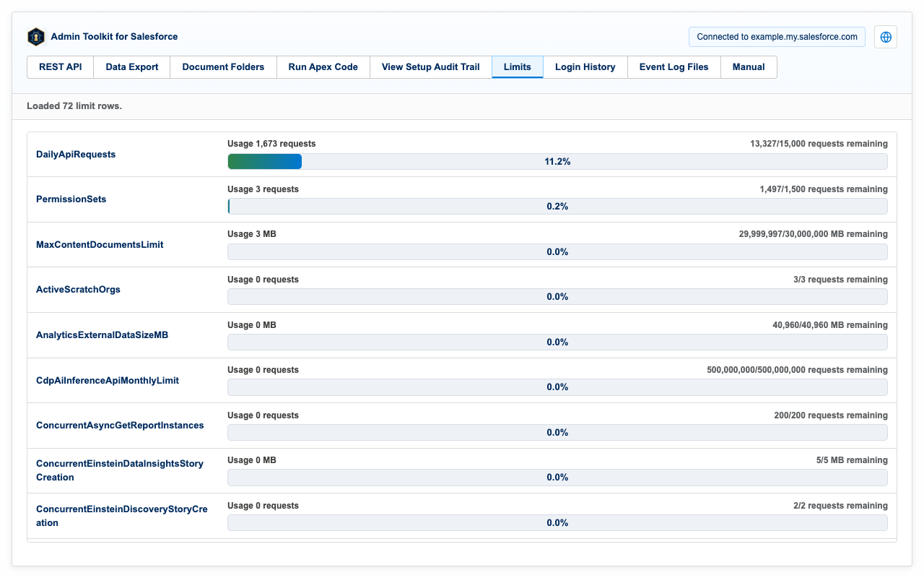Viewport: 924px width, 578px height.
Task: Select the DailyApiRequests limit name
Action: [x=76, y=154]
